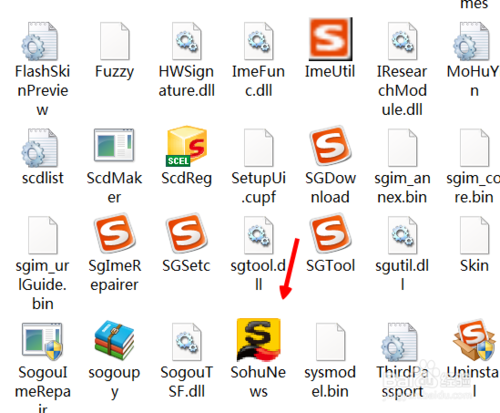This screenshot has width=500, height=413.
Task: Select the Fuzzy blank file
Action: click(x=115, y=41)
